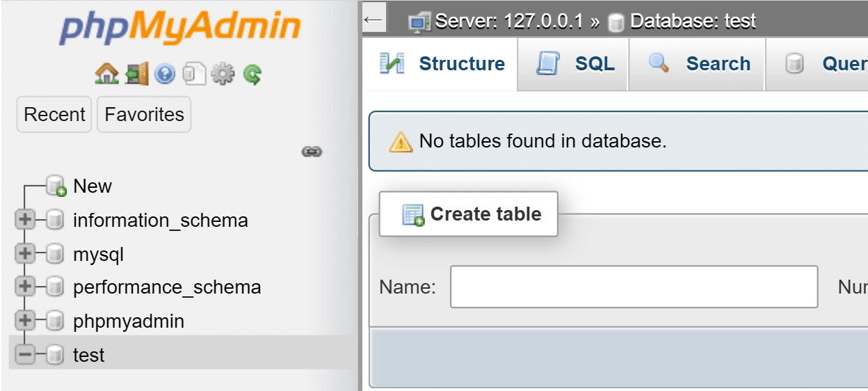The width and height of the screenshot is (868, 391).
Task: Click the Log out door icon
Action: click(x=136, y=74)
